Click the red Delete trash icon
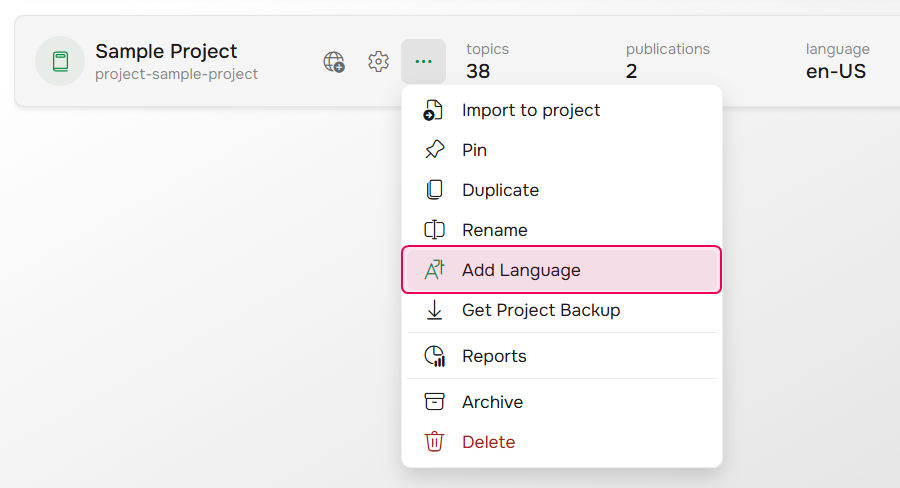The width and height of the screenshot is (900, 488). coord(435,441)
